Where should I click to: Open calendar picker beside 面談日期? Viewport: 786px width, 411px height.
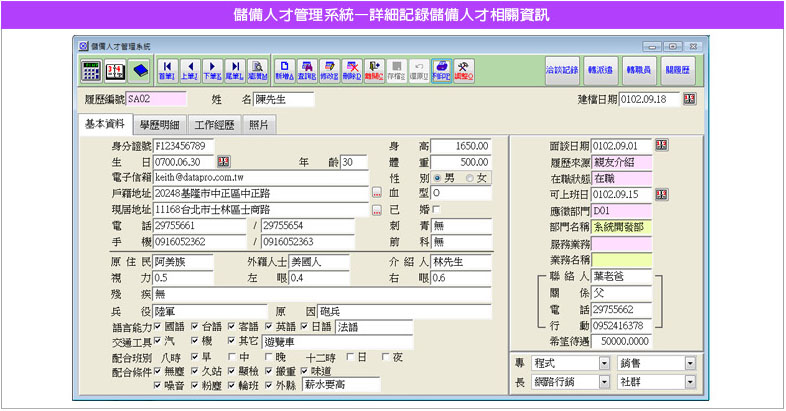(661, 145)
